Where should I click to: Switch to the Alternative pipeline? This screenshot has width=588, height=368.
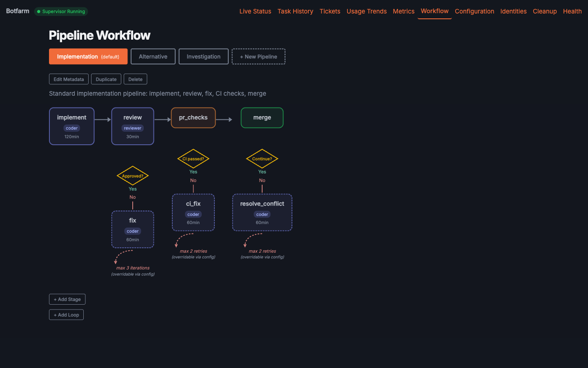point(153,56)
